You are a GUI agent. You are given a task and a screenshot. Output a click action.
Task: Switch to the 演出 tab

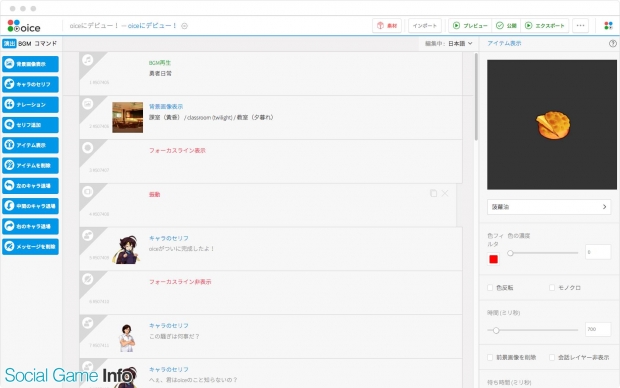9,44
